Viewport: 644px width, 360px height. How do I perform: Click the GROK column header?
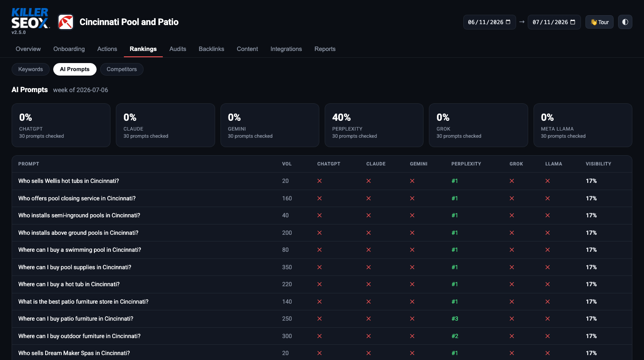516,164
